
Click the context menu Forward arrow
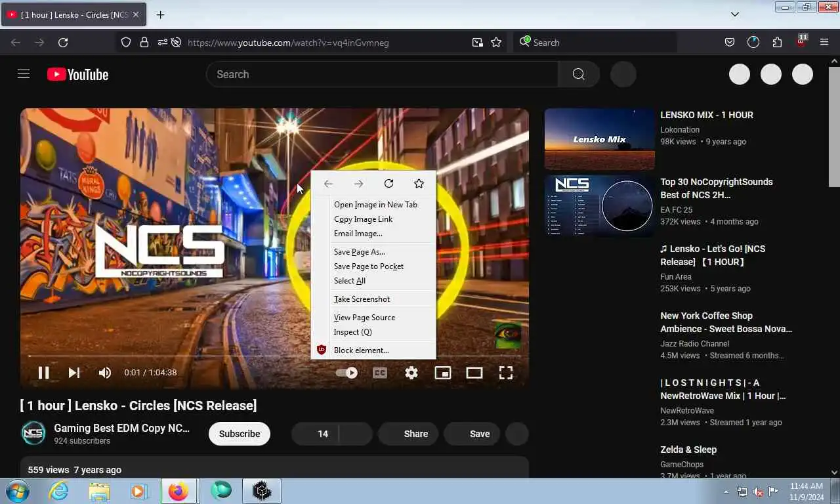[358, 184]
